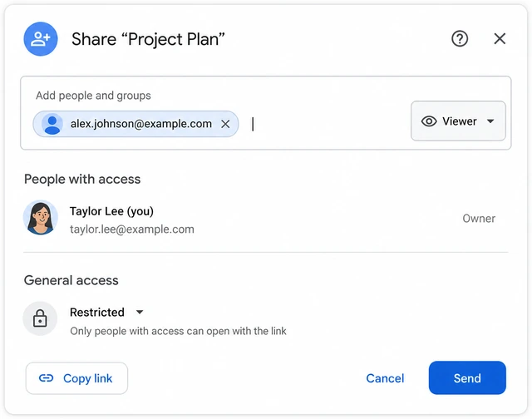Open the help question mark icon

tap(460, 39)
